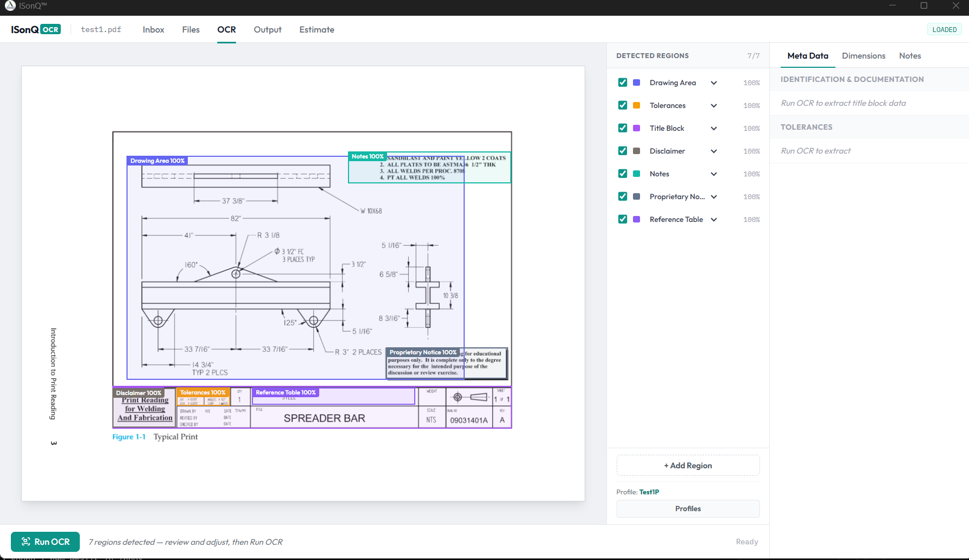Toggle the Title Block checkbox
969x560 pixels.
point(623,128)
